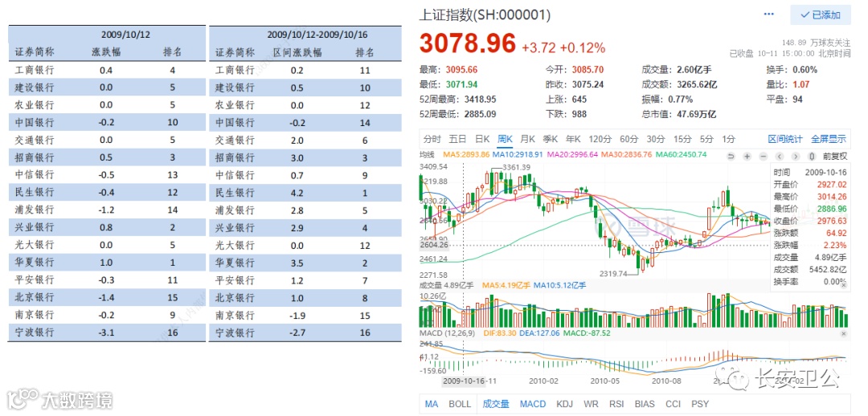Click the 2009/10/12-2009/10/16 table header
Screen dimensions: 868x416
coord(317,35)
